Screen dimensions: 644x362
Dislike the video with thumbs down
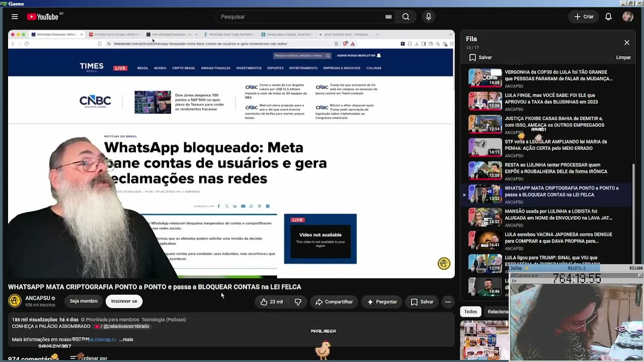[298, 302]
